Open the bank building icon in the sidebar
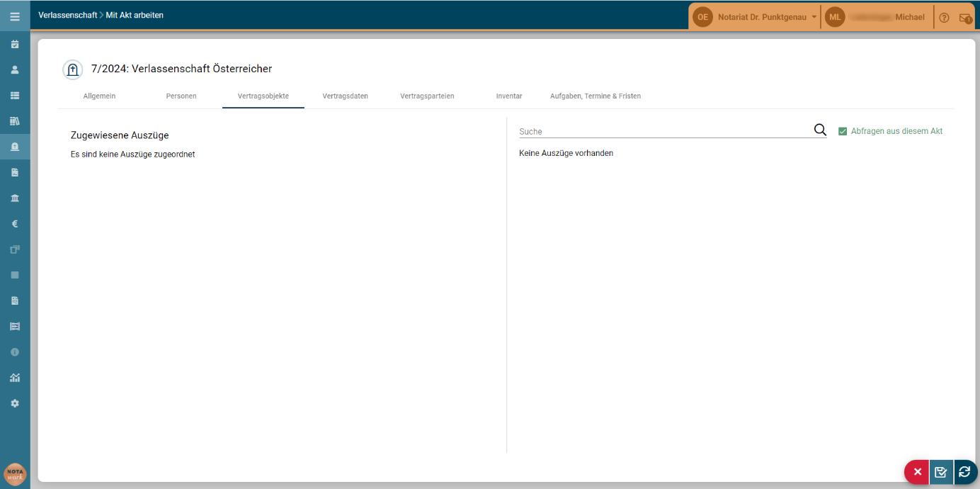The width and height of the screenshot is (980, 489). coord(15,198)
